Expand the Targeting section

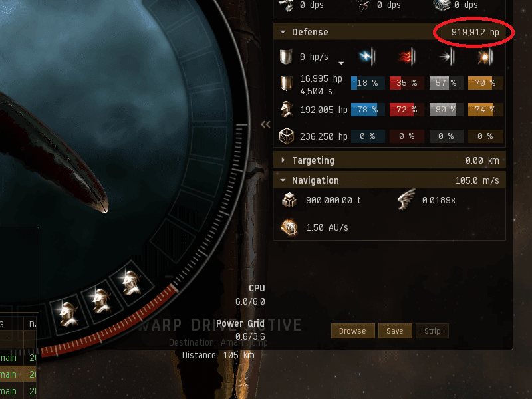283,160
